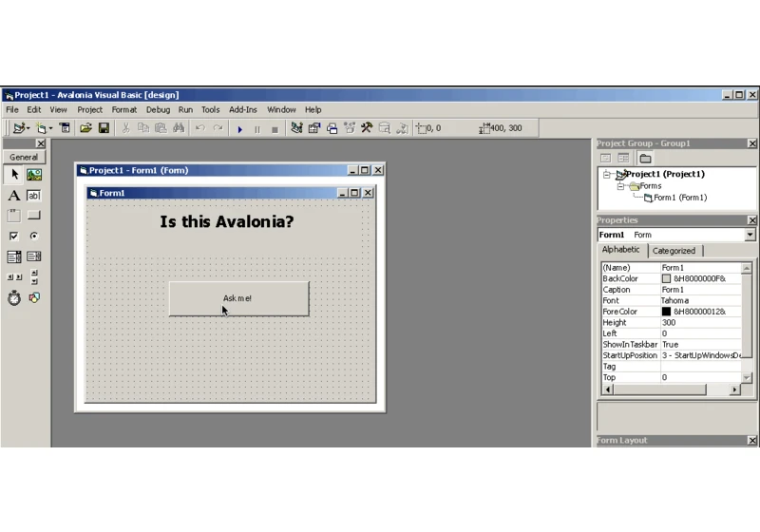760x532 pixels.
Task: Open the Form Layout Window toolbar icon
Action: 332,128
